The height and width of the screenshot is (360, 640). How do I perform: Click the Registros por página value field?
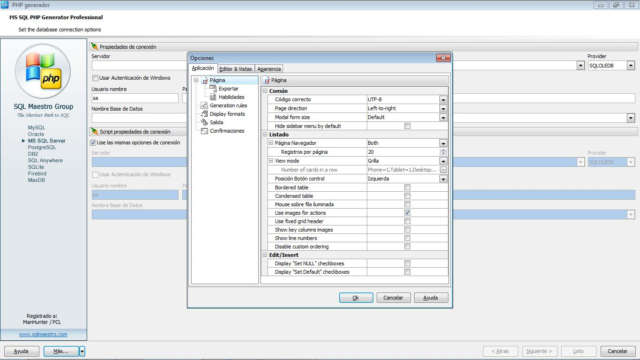[403, 152]
